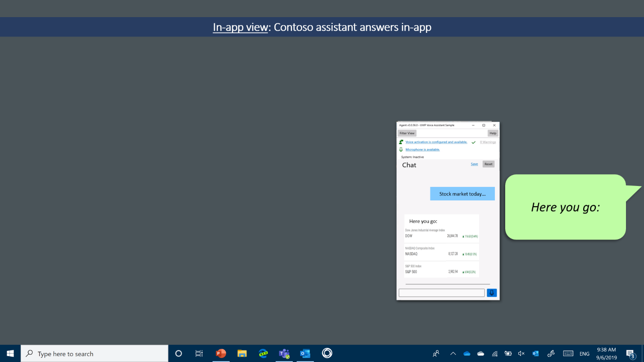Click the 'Here you go:' text in the chat card
Image resolution: width=644 pixels, height=362 pixels.
click(x=423, y=221)
